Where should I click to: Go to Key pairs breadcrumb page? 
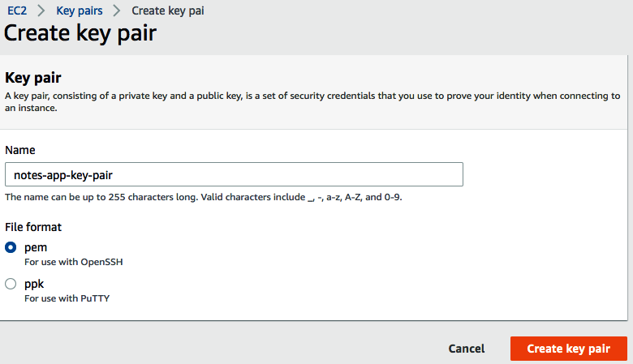click(x=79, y=11)
